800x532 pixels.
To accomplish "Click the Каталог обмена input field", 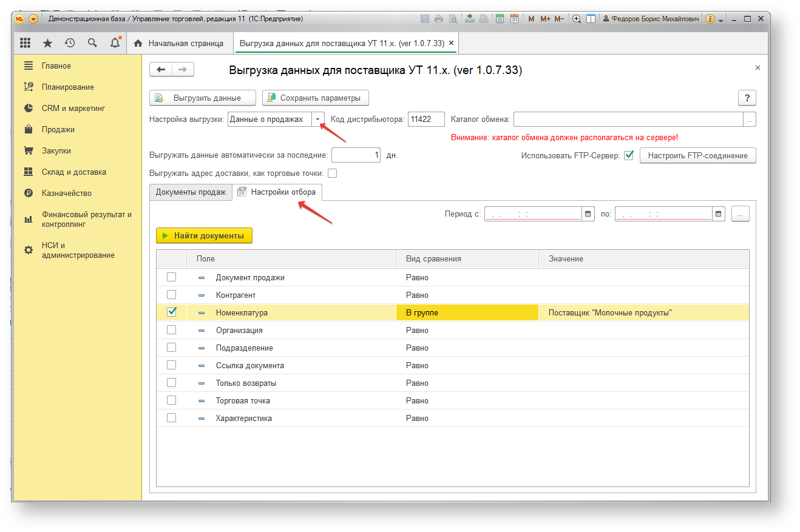I will tap(628, 120).
